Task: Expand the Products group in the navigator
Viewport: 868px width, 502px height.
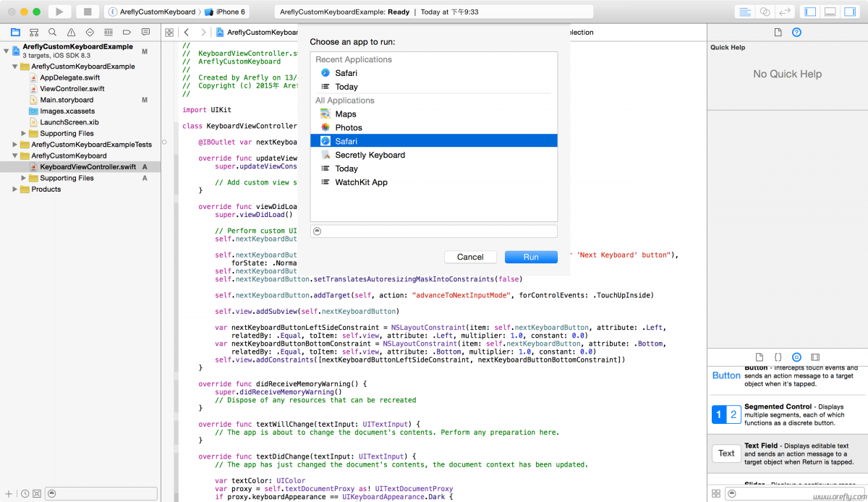Action: point(13,190)
